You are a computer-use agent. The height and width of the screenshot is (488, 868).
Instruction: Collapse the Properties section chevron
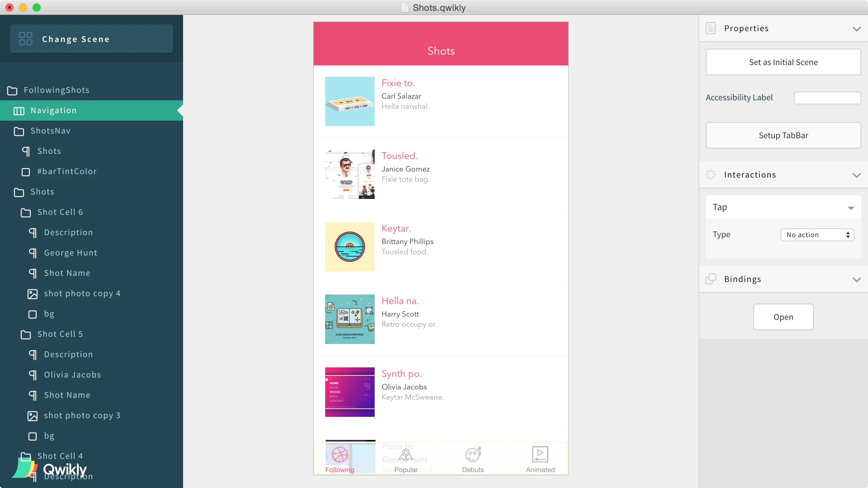point(856,29)
